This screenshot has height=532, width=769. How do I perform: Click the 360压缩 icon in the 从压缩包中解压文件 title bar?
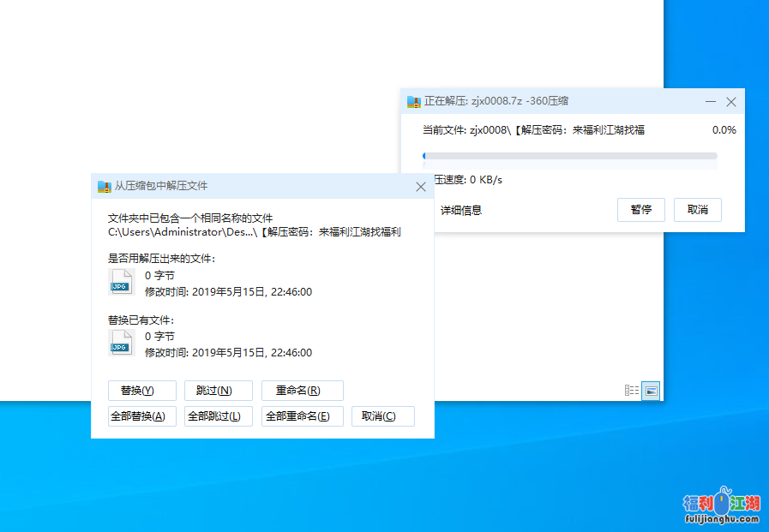pyautogui.click(x=104, y=186)
